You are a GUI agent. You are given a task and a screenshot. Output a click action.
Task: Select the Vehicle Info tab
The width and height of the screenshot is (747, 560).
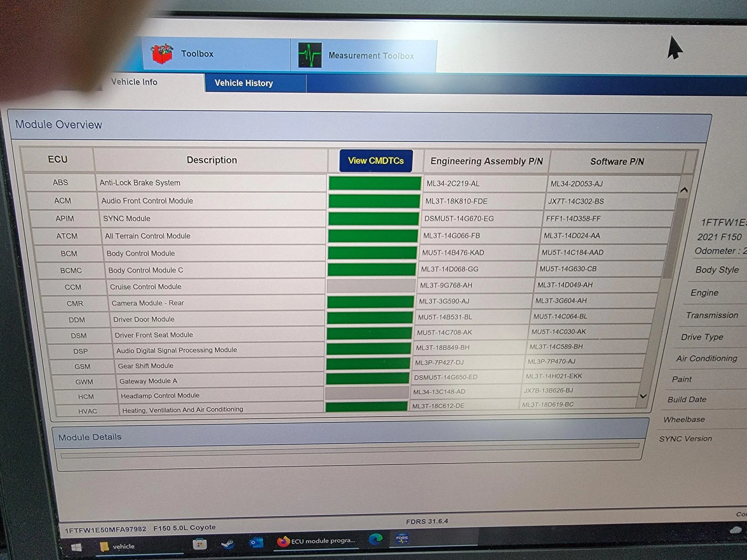134,82
